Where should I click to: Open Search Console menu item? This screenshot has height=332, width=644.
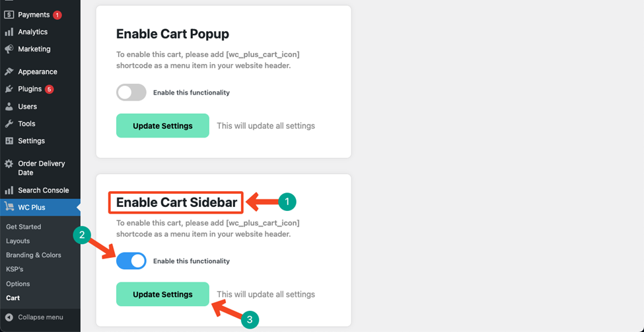[40, 190]
